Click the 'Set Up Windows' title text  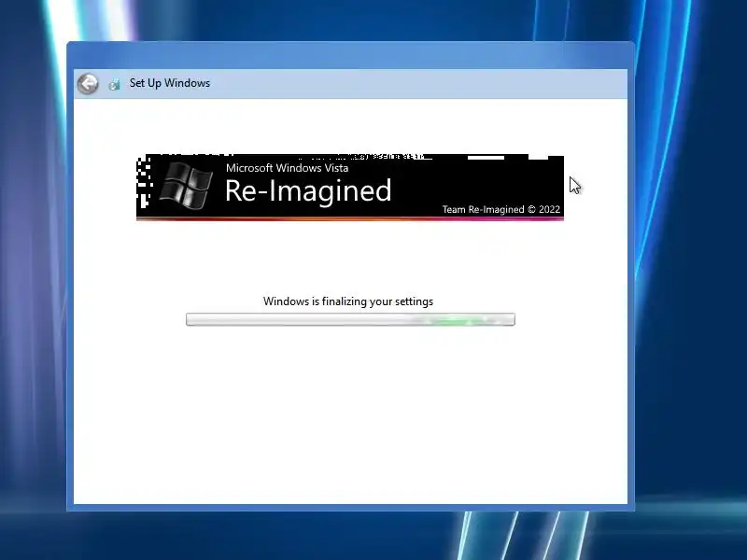(170, 83)
